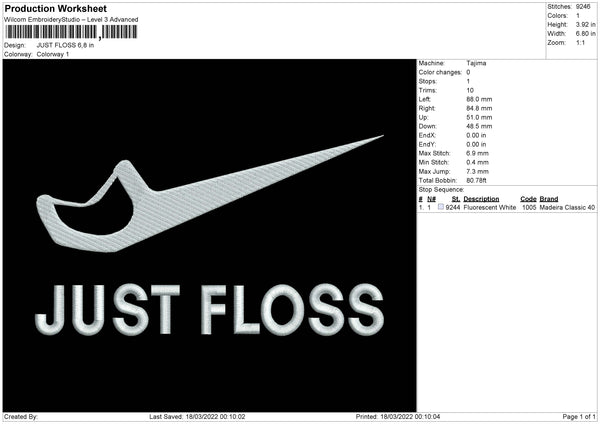Viewport: 600px width, 424px height.
Task: Select Total Bobbin value '80.78ft'
Action: (476, 181)
